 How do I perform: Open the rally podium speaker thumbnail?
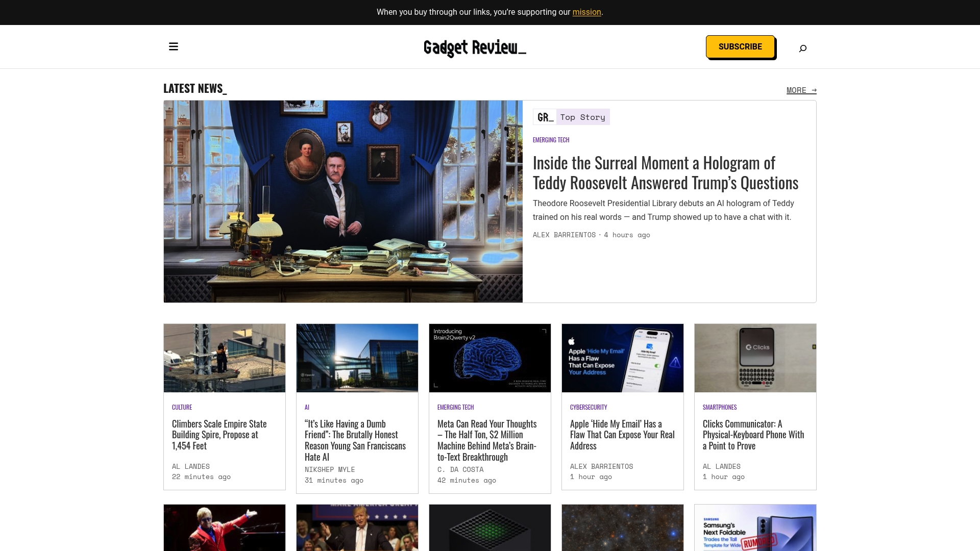click(x=357, y=528)
